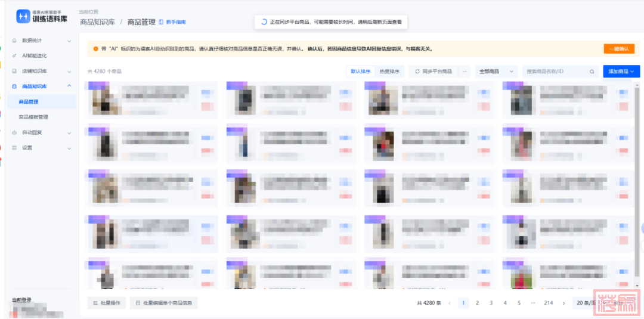Click the 搜索商品名称/ID search field
The width and height of the screenshot is (644, 319).
pyautogui.click(x=555, y=72)
